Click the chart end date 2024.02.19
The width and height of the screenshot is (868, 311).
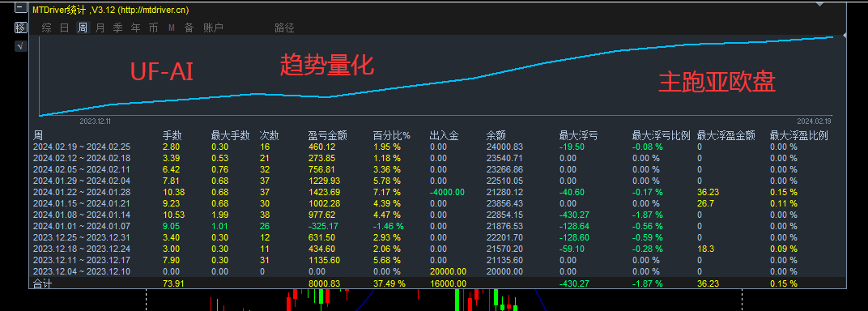coord(815,121)
